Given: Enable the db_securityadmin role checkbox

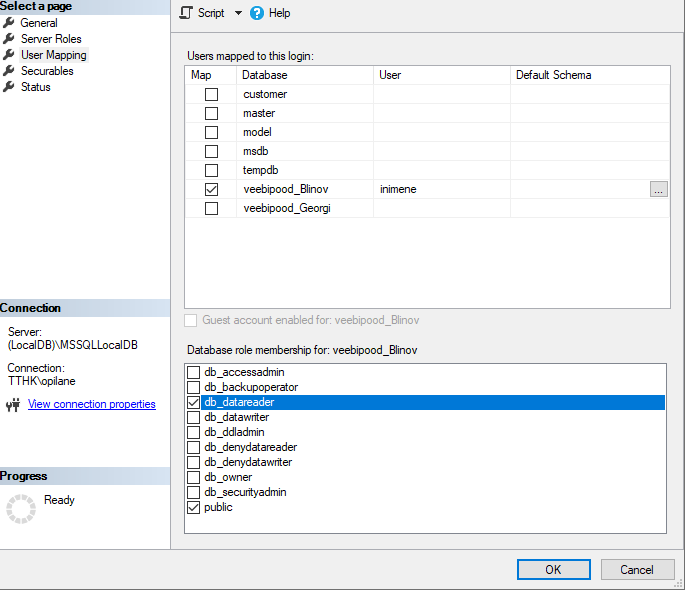Looking at the screenshot, I should (194, 492).
